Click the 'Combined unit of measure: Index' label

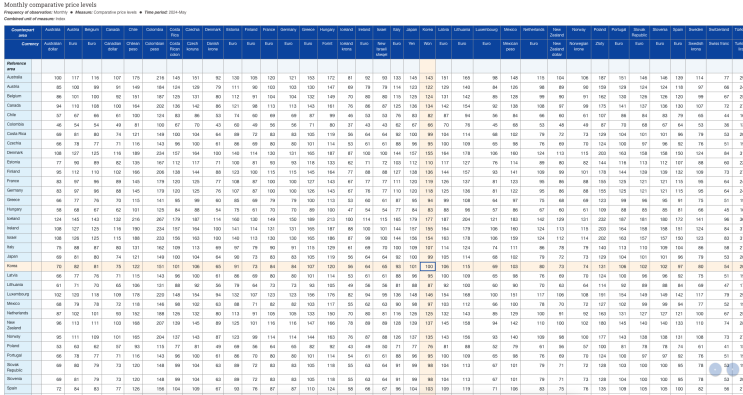(35, 19)
